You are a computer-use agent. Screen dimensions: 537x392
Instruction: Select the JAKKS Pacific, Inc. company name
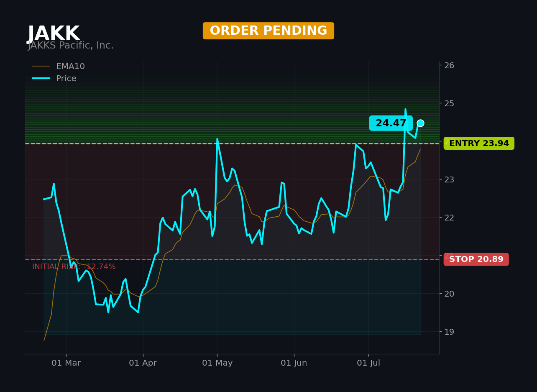click(71, 46)
